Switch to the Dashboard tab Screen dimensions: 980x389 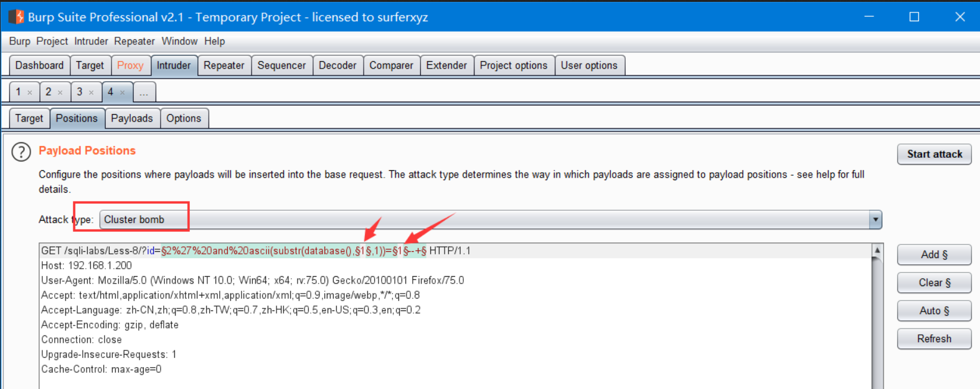tap(39, 65)
